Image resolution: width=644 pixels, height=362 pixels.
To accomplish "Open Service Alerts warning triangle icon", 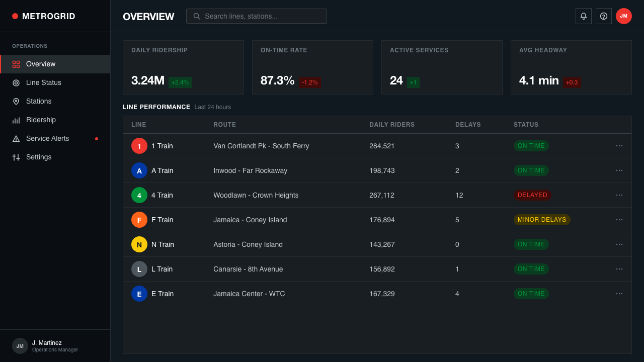I will 16,139.
